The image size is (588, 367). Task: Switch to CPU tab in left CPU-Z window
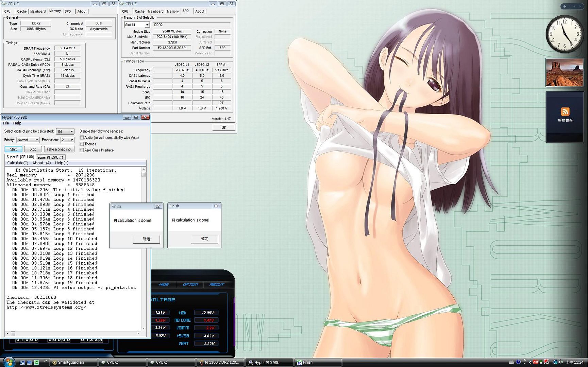point(7,12)
